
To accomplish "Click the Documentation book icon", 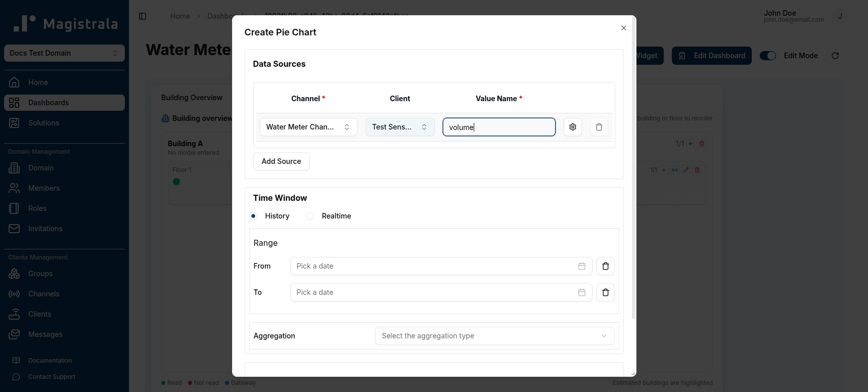I will pos(16,361).
